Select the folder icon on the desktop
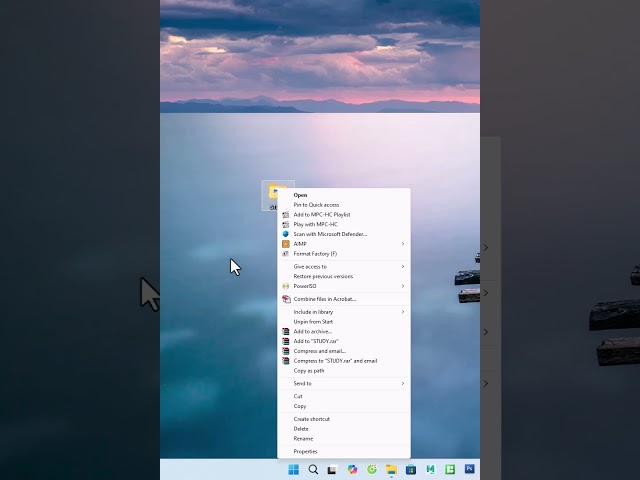640x480 pixels. 272,193
